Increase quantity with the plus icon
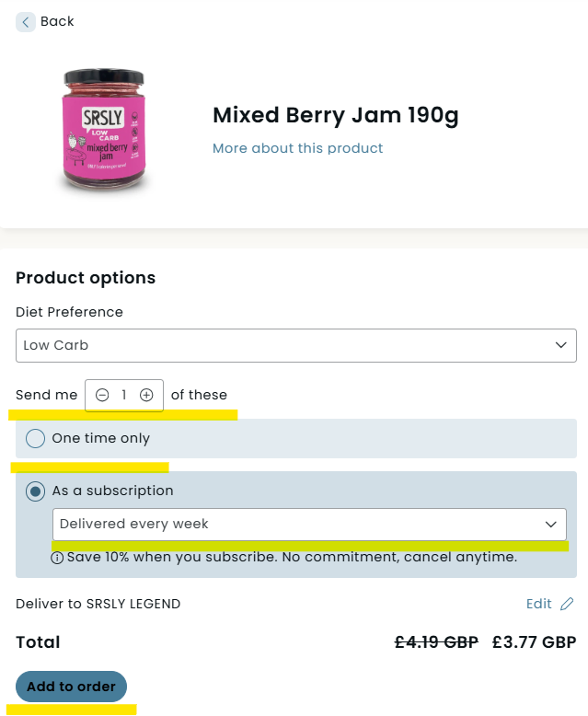Viewport: 588px width, 716px height. pyautogui.click(x=146, y=395)
